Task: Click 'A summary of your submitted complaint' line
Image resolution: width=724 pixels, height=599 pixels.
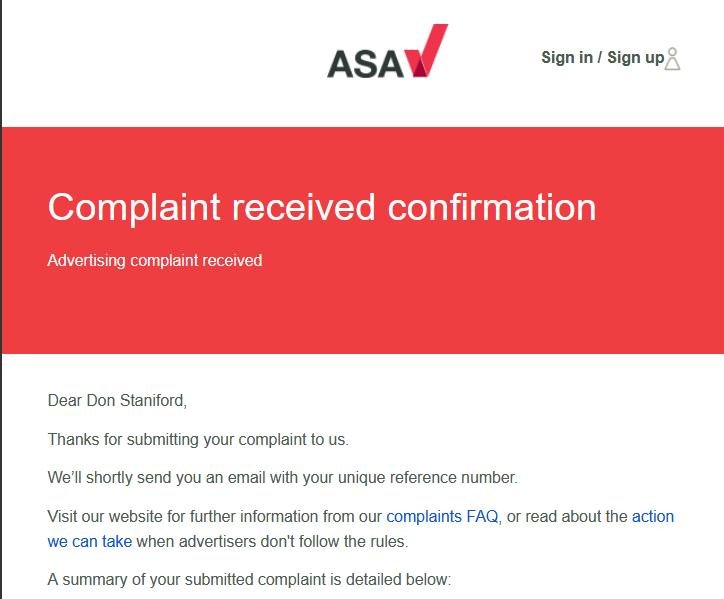Action: point(249,579)
